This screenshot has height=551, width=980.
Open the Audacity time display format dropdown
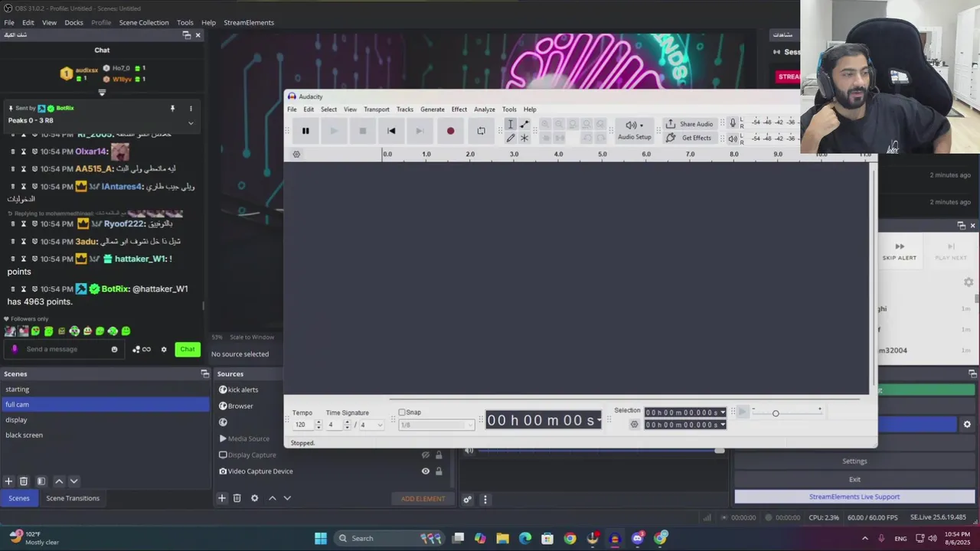click(x=599, y=421)
